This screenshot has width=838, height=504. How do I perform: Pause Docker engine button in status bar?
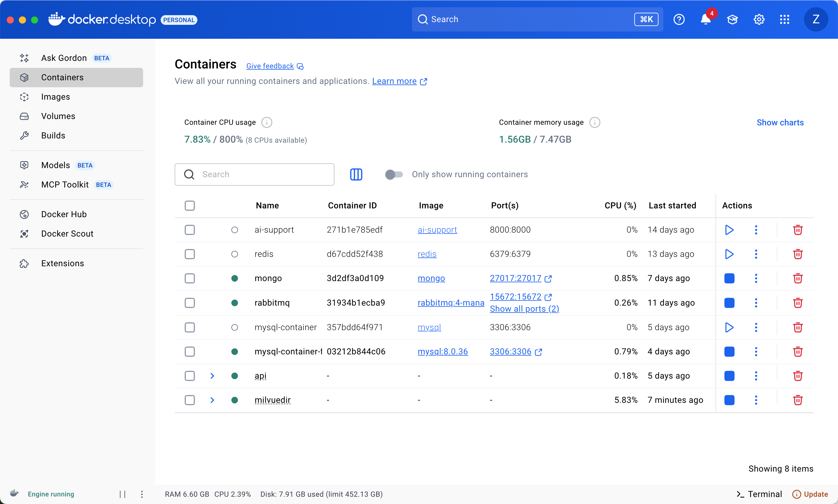click(122, 494)
